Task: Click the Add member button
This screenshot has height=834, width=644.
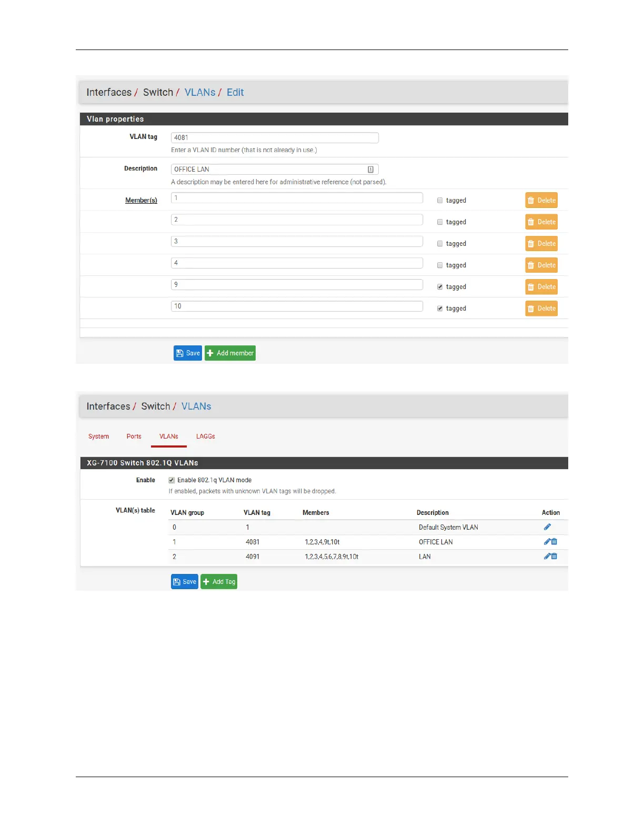Action: [230, 353]
